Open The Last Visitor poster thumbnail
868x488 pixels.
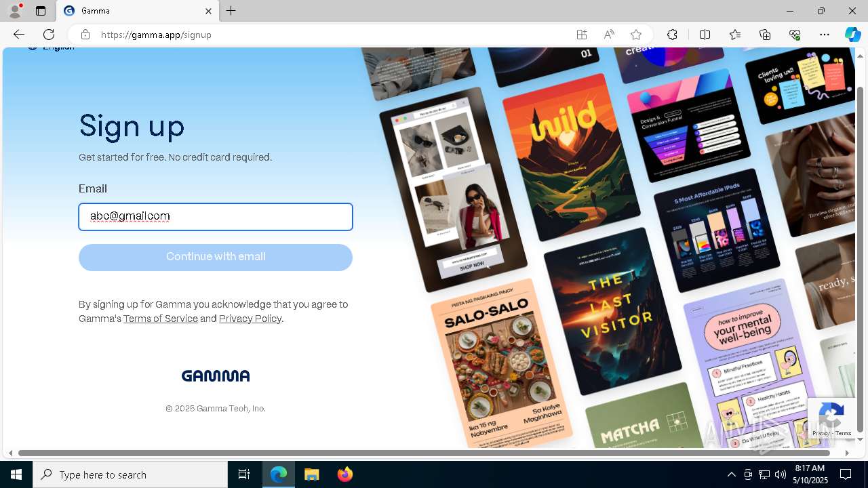coord(612,312)
